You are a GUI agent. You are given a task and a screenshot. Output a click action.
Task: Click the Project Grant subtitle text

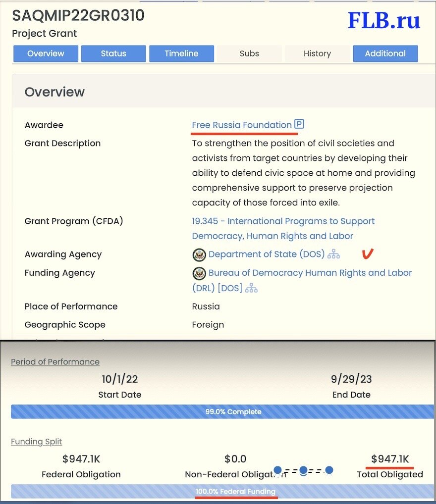point(45,34)
